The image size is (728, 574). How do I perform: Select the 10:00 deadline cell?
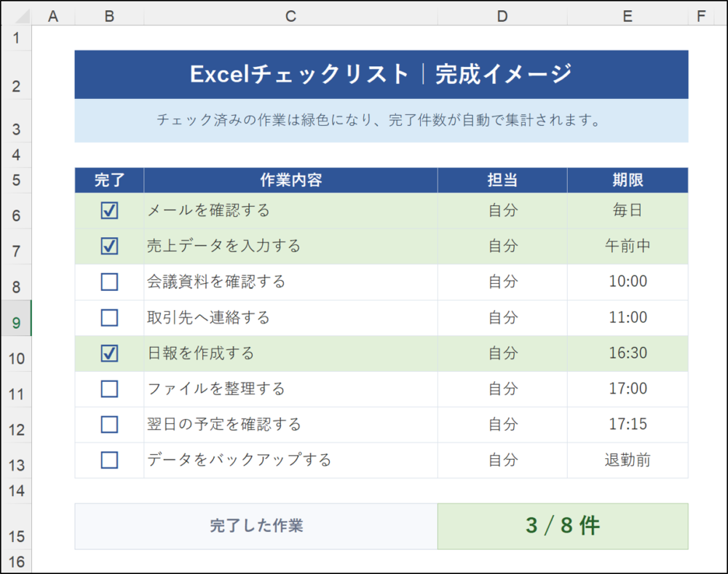pos(628,282)
